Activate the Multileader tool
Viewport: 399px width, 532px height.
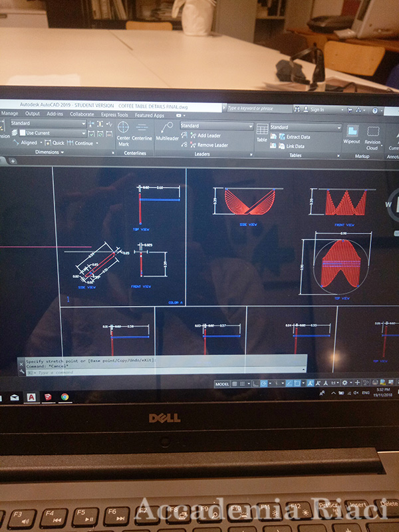(167, 132)
